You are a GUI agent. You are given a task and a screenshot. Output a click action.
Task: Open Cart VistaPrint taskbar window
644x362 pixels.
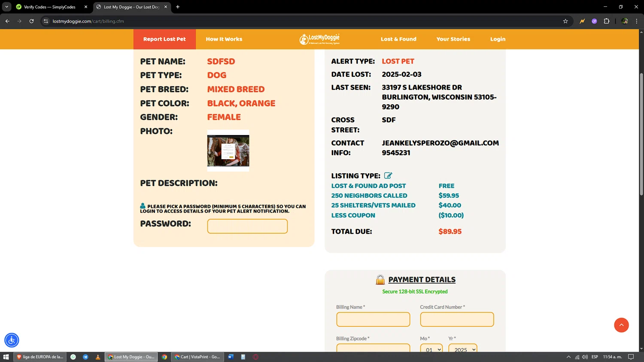coord(197,357)
